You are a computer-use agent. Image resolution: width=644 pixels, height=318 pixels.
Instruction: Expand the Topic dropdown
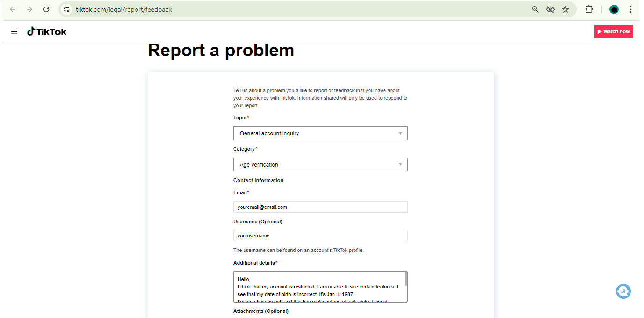[320, 133]
